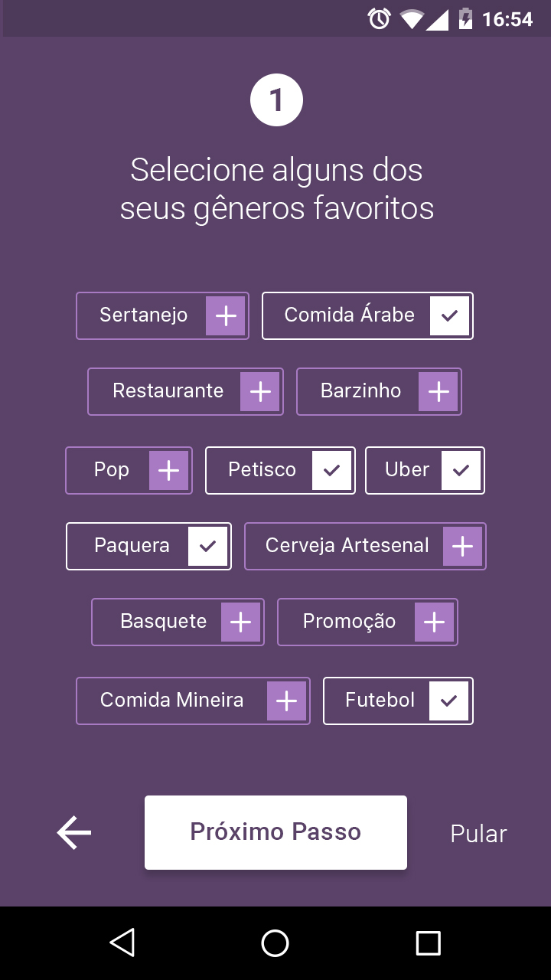Tap the plus icon beside Pop
The image size is (551, 980).
[x=168, y=470]
